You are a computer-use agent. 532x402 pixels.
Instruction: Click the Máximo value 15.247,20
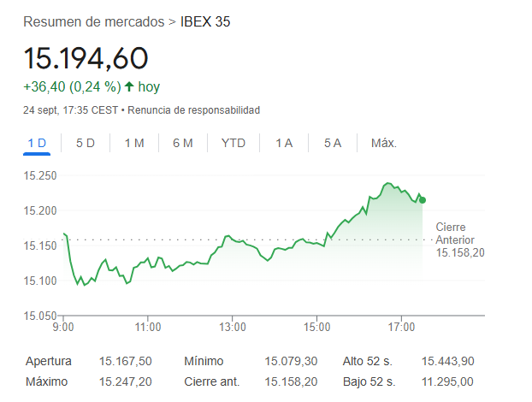[x=126, y=381]
